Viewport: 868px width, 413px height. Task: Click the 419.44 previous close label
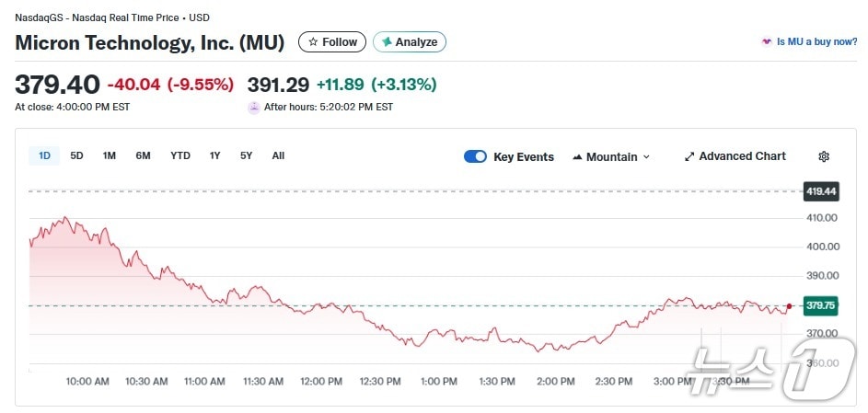[819, 191]
